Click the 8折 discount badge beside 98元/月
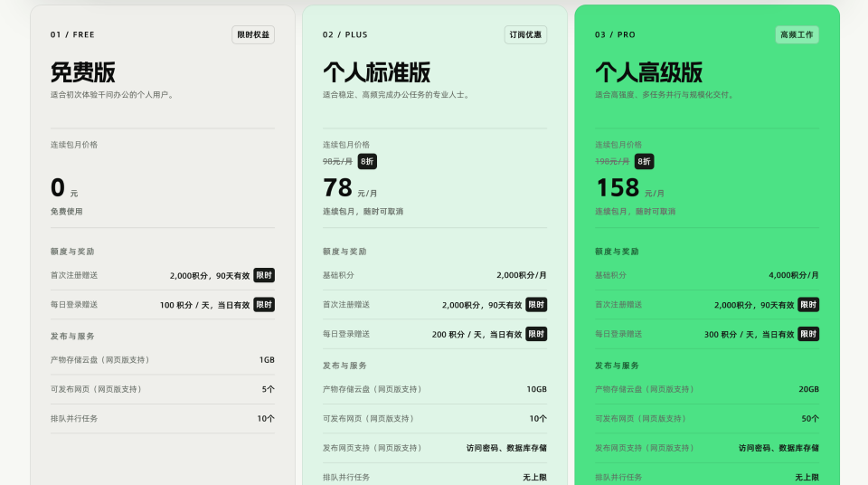This screenshot has height=485, width=868. (367, 161)
